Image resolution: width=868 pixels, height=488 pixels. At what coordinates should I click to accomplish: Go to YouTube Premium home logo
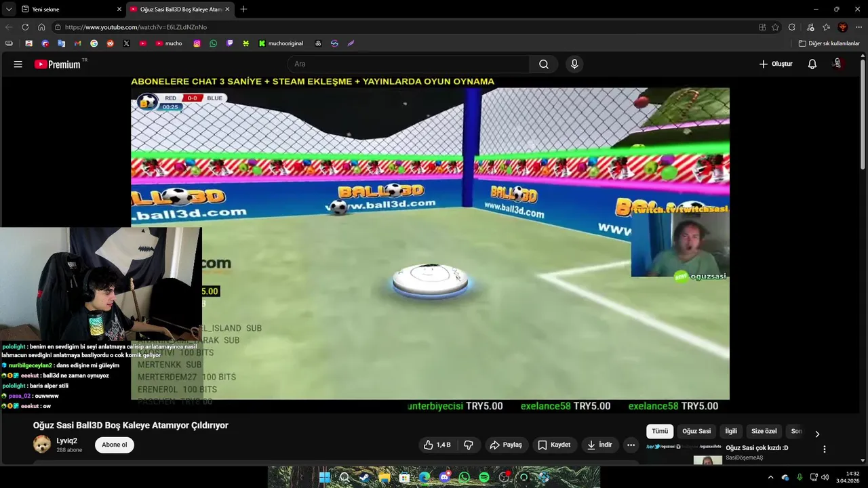[x=58, y=64]
